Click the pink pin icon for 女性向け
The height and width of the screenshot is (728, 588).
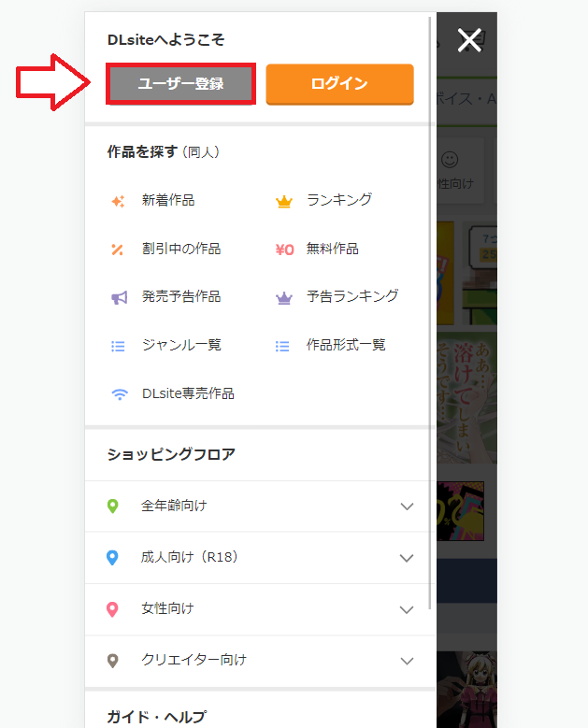112,609
